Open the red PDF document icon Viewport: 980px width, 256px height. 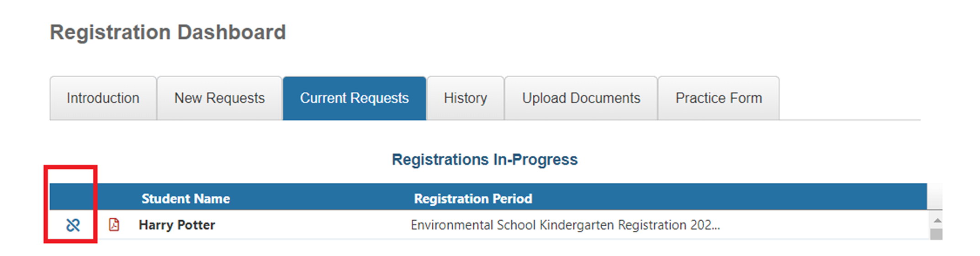click(x=114, y=225)
